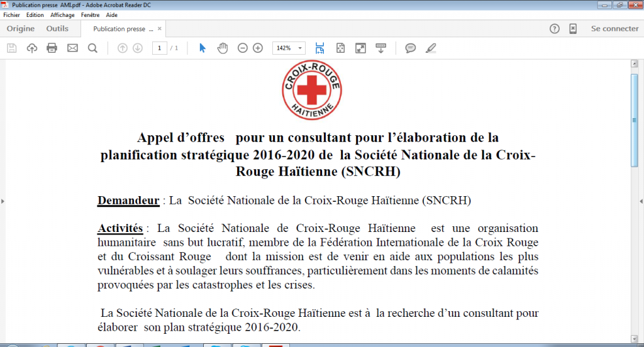Activate the Hand pan tool
Viewport: 644px width, 347px height.
click(223, 48)
